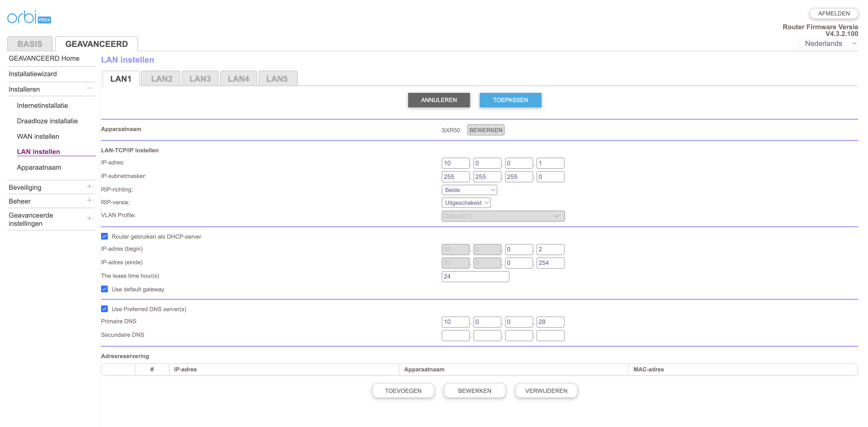The image size is (868, 427).
Task: Expand the Beheer section
Action: click(89, 200)
